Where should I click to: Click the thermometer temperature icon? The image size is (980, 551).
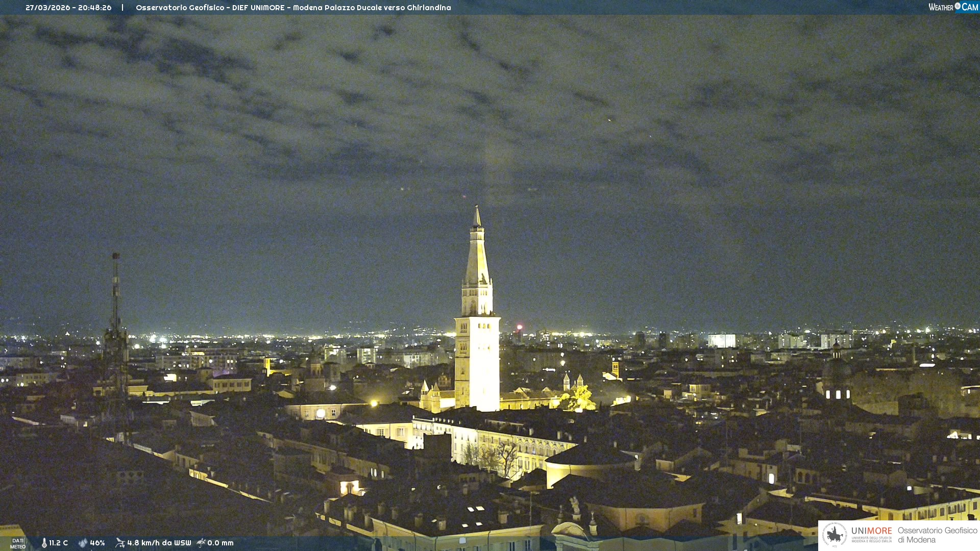44,543
